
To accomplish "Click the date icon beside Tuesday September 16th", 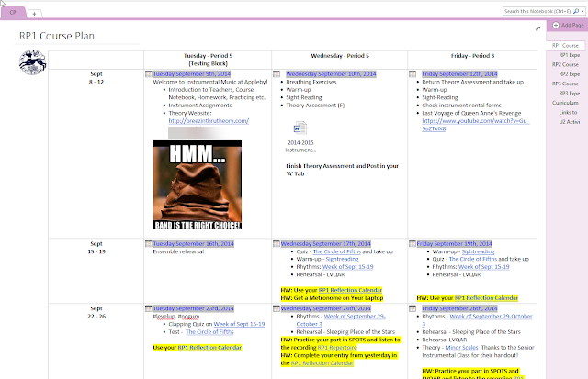I will (x=149, y=244).
